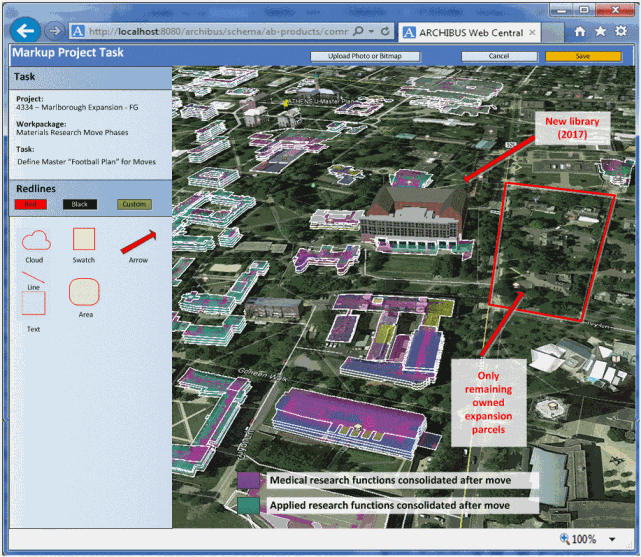Select the Text box tool

(x=33, y=305)
